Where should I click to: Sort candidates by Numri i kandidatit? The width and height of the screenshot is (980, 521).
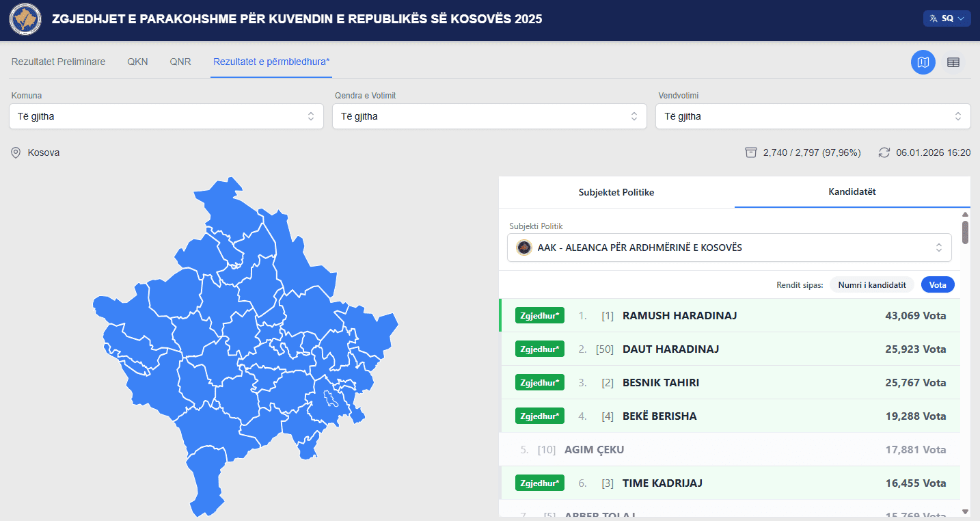click(872, 285)
